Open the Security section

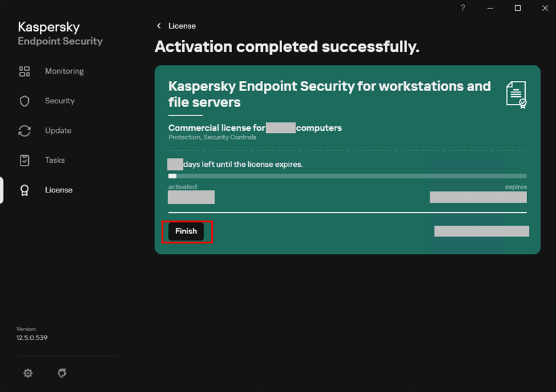[x=60, y=101]
